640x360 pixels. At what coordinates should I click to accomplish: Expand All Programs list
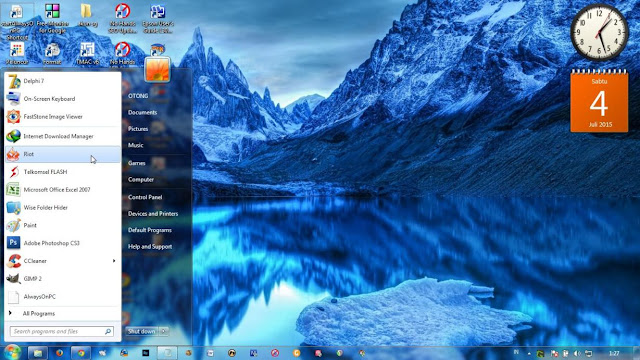62,313
